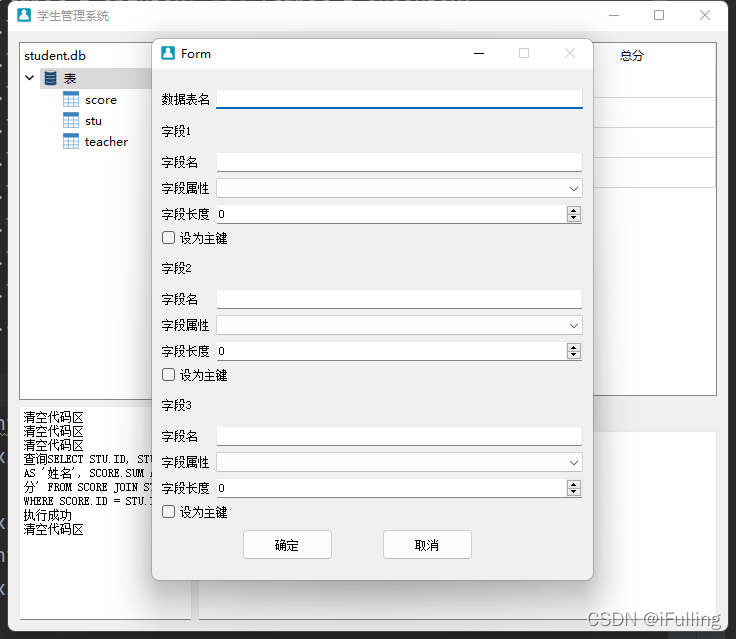
Task: Click the 确定 button
Action: point(287,545)
